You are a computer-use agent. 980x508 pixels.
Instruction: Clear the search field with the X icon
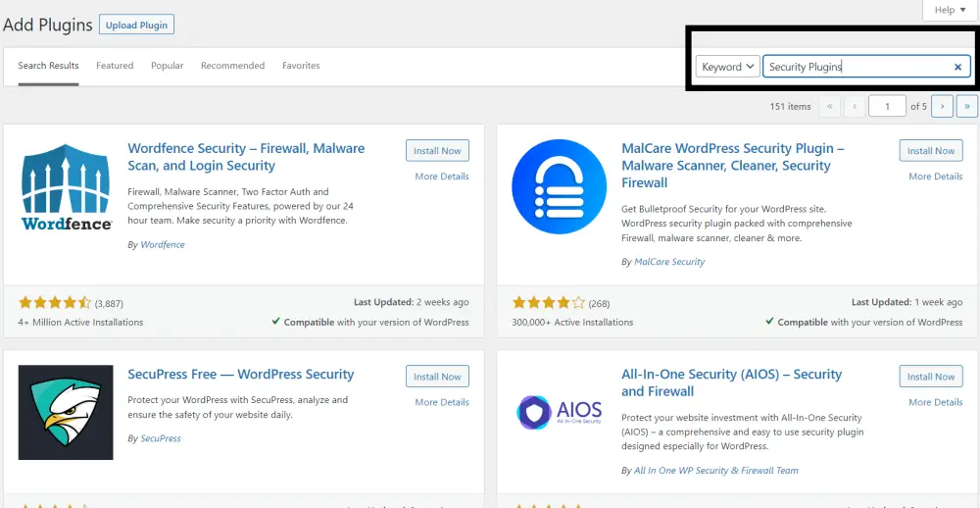click(957, 67)
